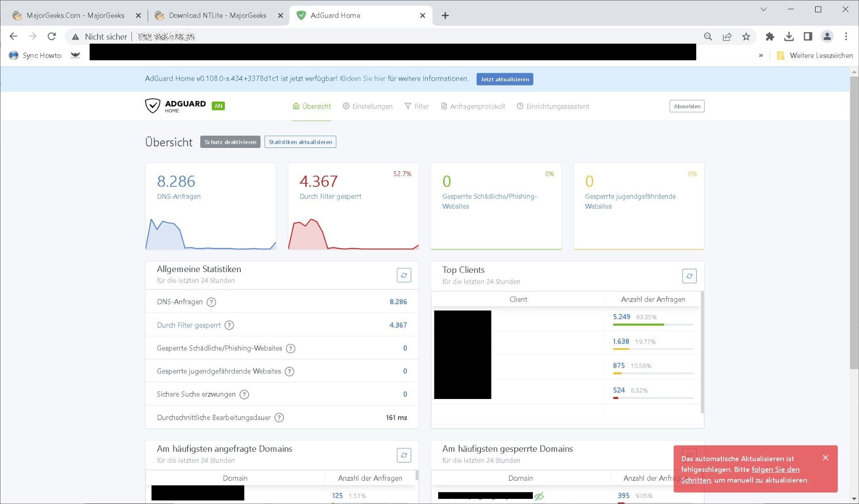Refresh the Am häufigsten angefragte Domains card
859x504 pixels.
pyautogui.click(x=404, y=455)
